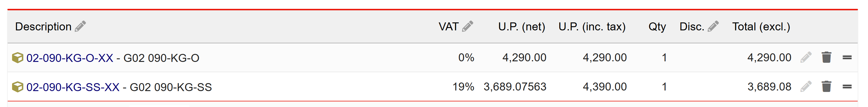Click the pencil icon next to Description

(80, 26)
